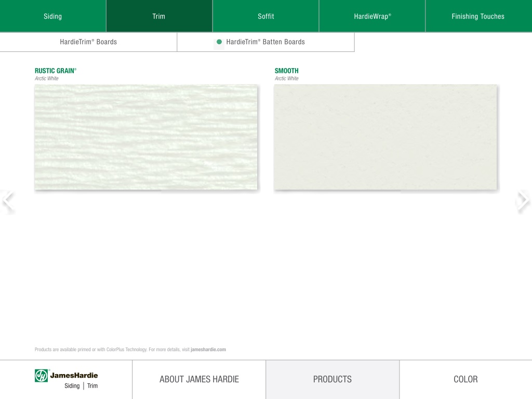Screen dimensions: 532x399
Task: Select the HardieTrim Boards sub-tab
Action: 88,42
